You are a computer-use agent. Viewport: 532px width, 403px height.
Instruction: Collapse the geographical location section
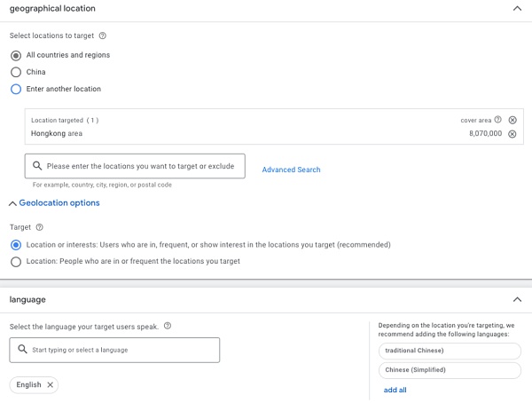(518, 8)
